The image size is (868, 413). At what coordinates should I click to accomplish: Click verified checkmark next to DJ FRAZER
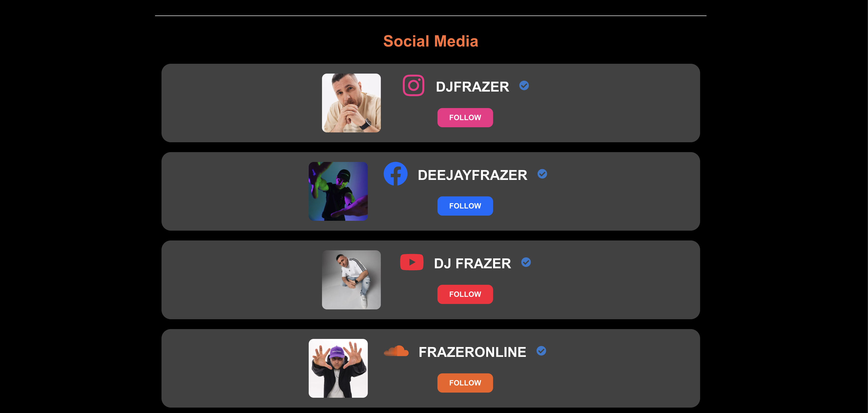(526, 262)
